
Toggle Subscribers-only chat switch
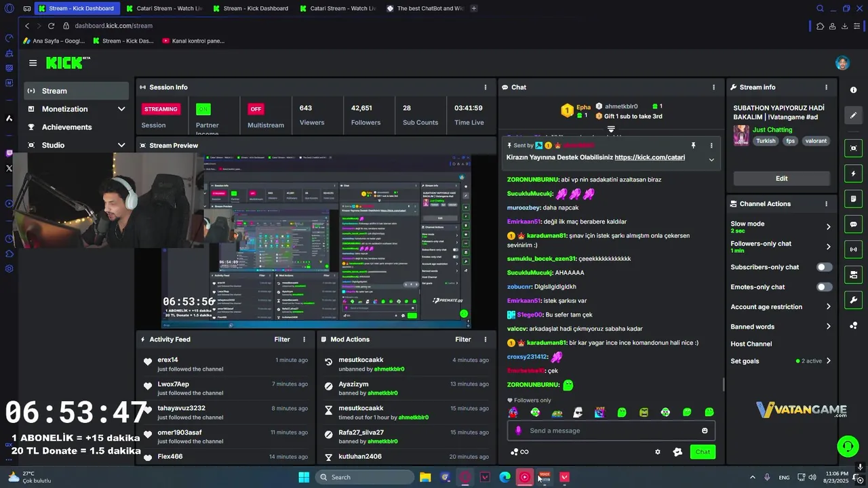pos(824,267)
